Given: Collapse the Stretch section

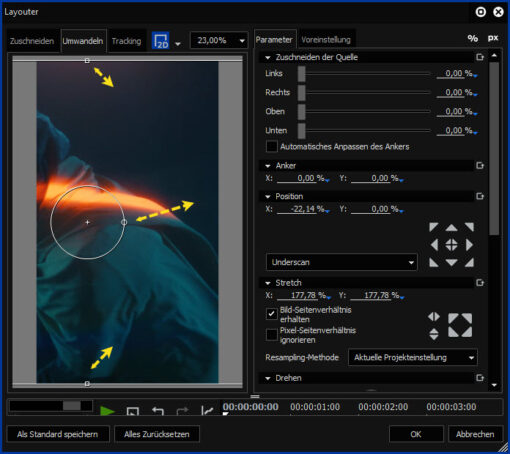Looking at the screenshot, I should click(x=268, y=283).
